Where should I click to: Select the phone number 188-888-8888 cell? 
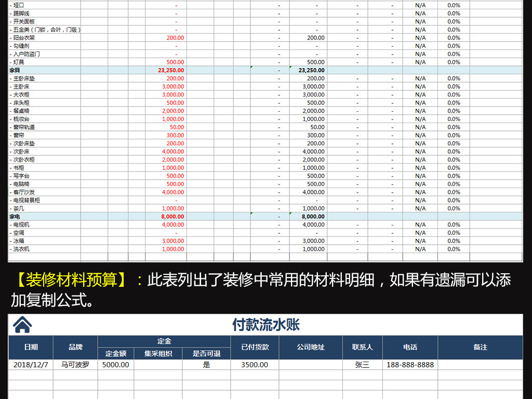click(x=410, y=365)
